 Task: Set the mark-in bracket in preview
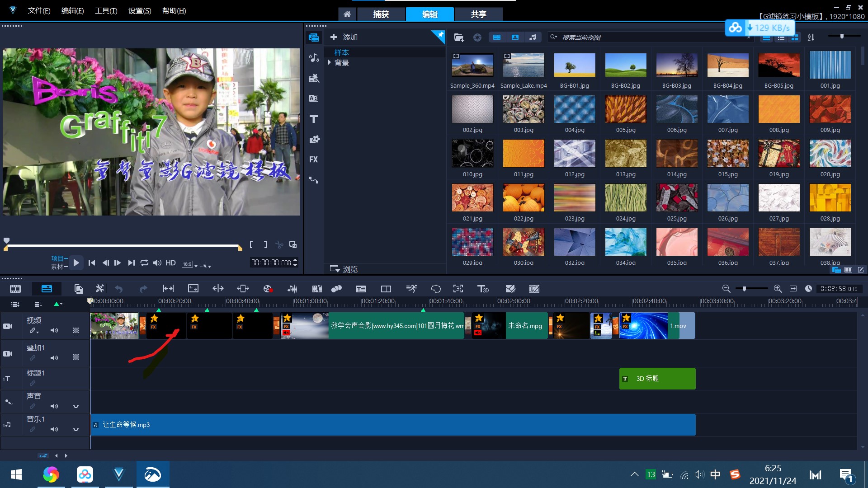click(251, 244)
